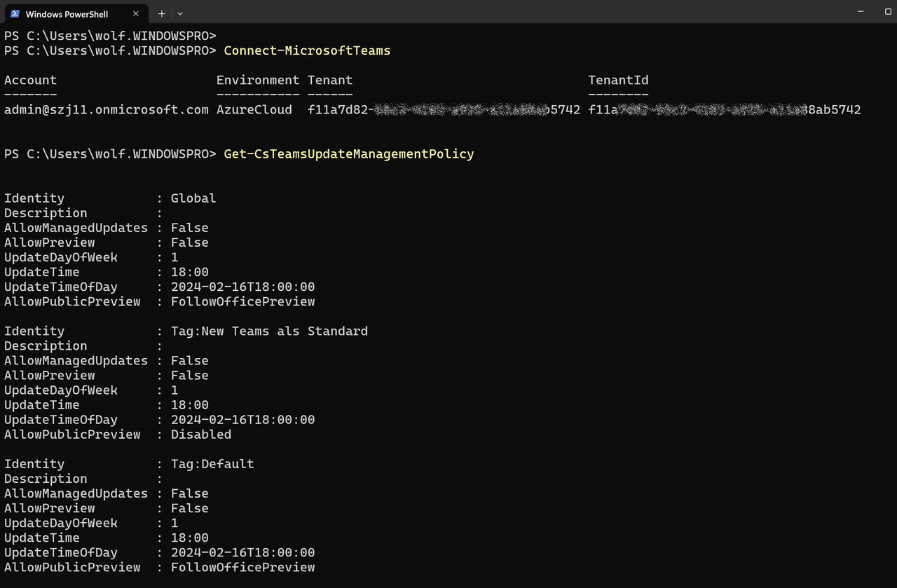Open a new terminal tab
The width and height of the screenshot is (897, 588).
[x=161, y=13]
